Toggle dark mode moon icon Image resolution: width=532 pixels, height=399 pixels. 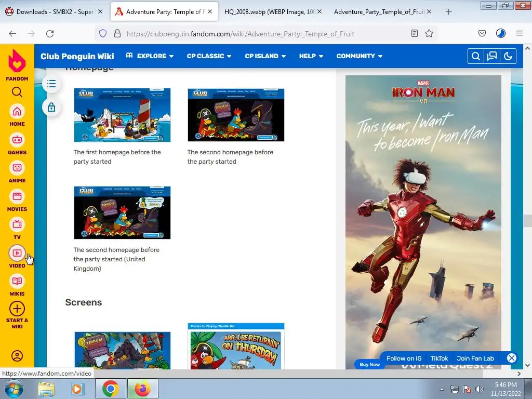tap(508, 56)
